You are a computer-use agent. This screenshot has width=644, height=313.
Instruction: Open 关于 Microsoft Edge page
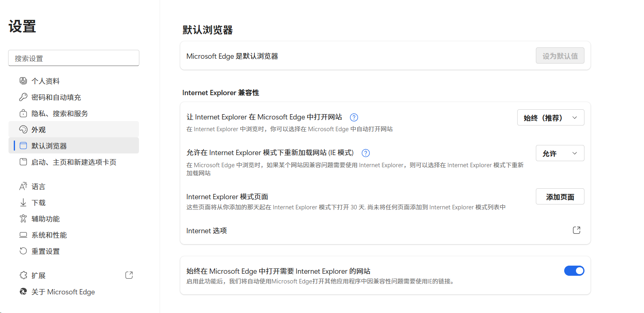click(74, 291)
